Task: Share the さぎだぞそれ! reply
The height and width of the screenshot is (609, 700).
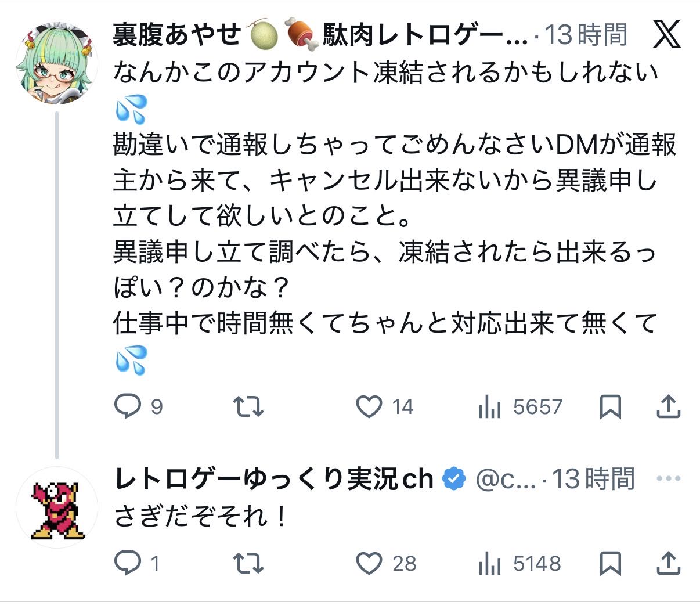Action: tap(668, 563)
